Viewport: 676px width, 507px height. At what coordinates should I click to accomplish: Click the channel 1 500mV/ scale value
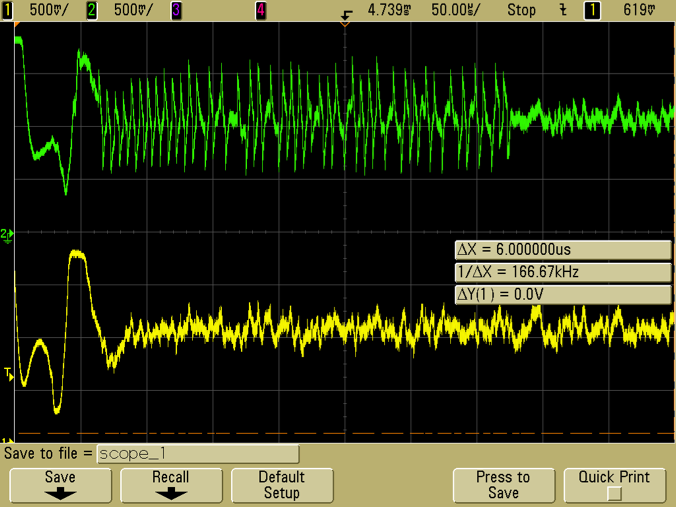(x=49, y=10)
